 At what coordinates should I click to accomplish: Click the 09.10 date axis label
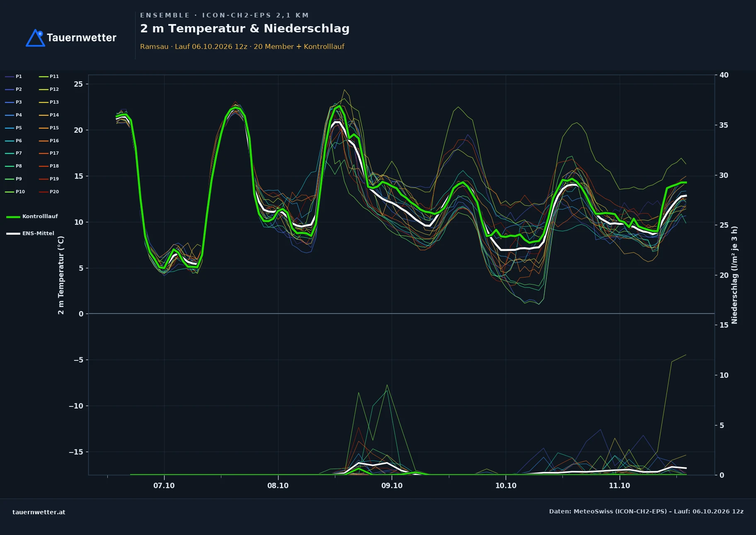click(392, 486)
